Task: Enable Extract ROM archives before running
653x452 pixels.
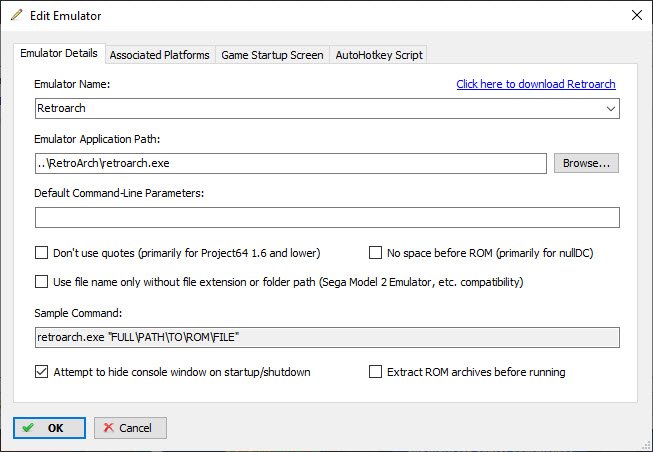Action: pyautogui.click(x=375, y=372)
